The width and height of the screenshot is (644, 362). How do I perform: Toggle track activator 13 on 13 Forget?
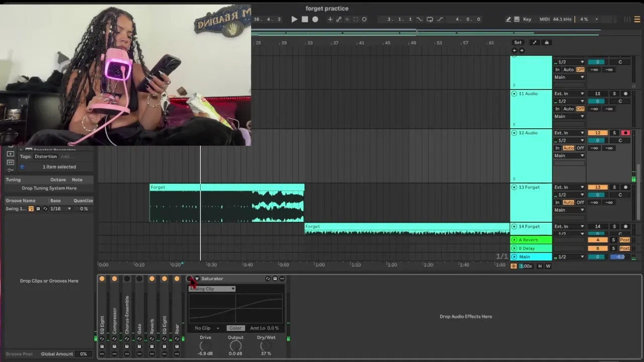pos(598,187)
